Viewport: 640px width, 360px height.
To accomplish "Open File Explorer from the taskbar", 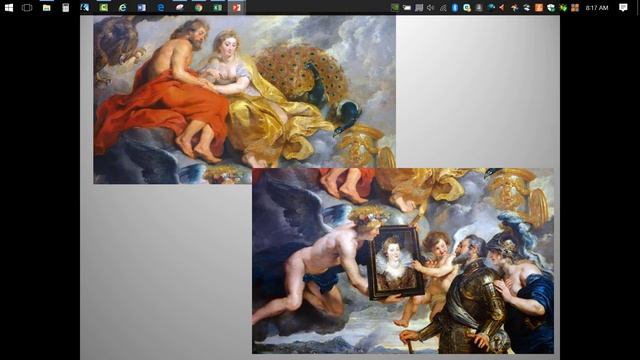I will pos(47,7).
